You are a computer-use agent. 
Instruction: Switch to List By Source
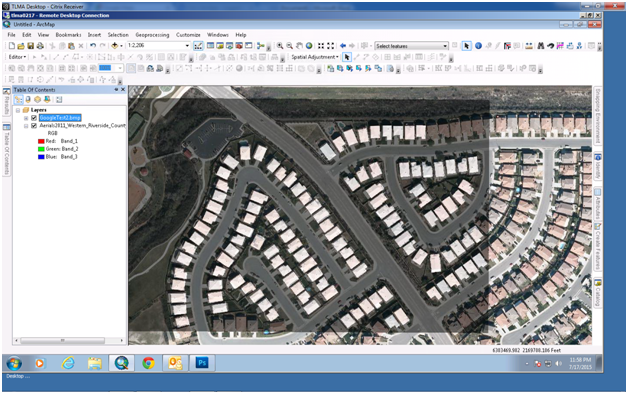click(x=28, y=99)
